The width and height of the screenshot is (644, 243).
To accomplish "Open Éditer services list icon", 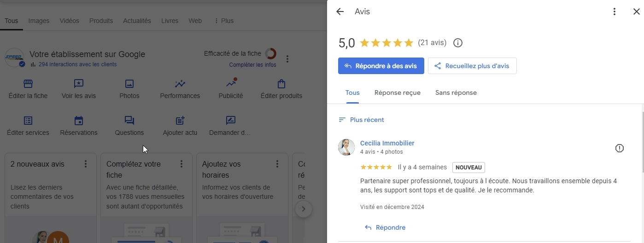I will tap(28, 121).
